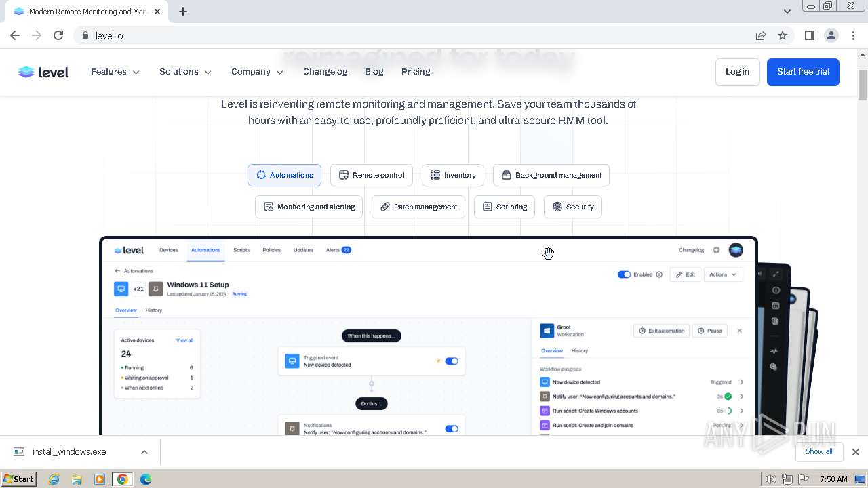Bookmark this page with the star icon
868x488 pixels.
point(783,35)
